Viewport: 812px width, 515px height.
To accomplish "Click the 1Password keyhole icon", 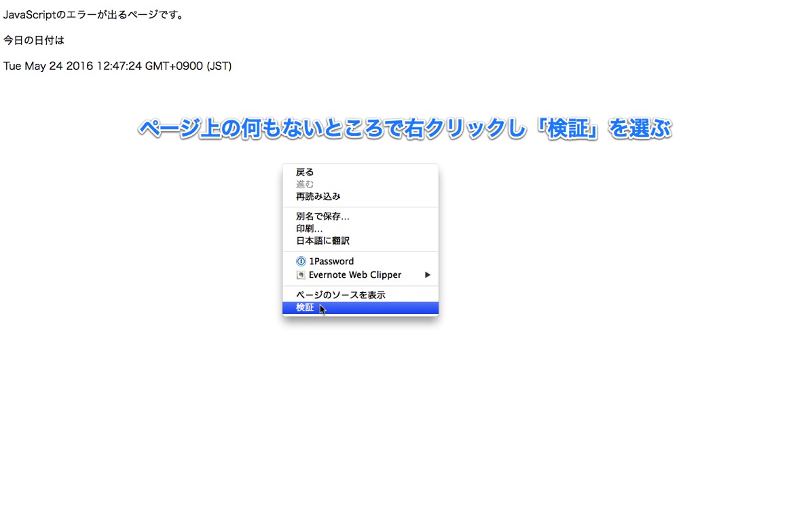I will 301,261.
